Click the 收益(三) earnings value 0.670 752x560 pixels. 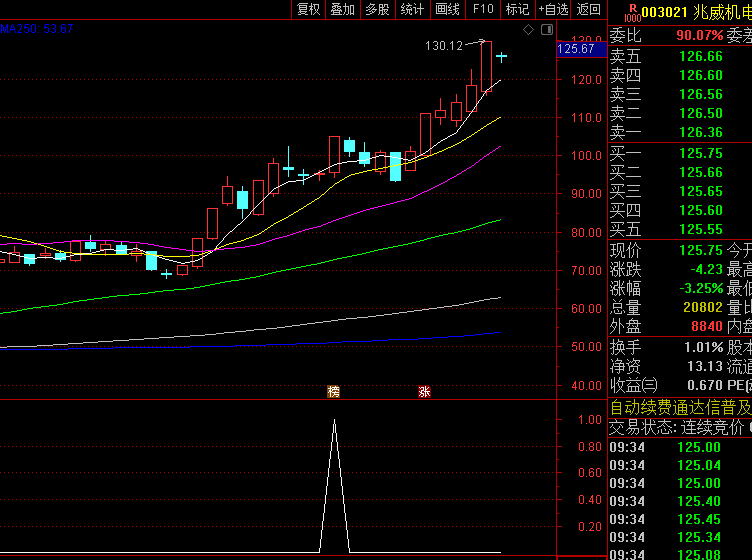tap(705, 385)
